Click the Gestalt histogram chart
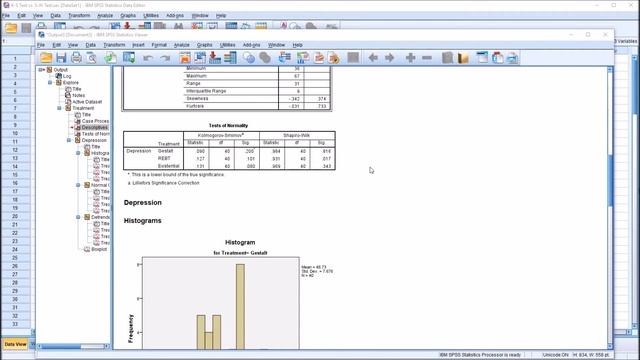 220,303
